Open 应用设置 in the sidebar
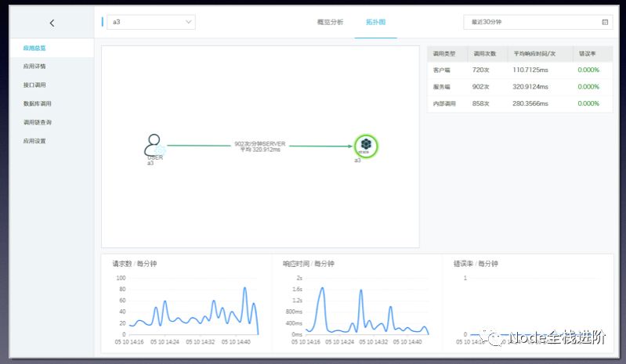Screen dimensions: 626x364 34,141
